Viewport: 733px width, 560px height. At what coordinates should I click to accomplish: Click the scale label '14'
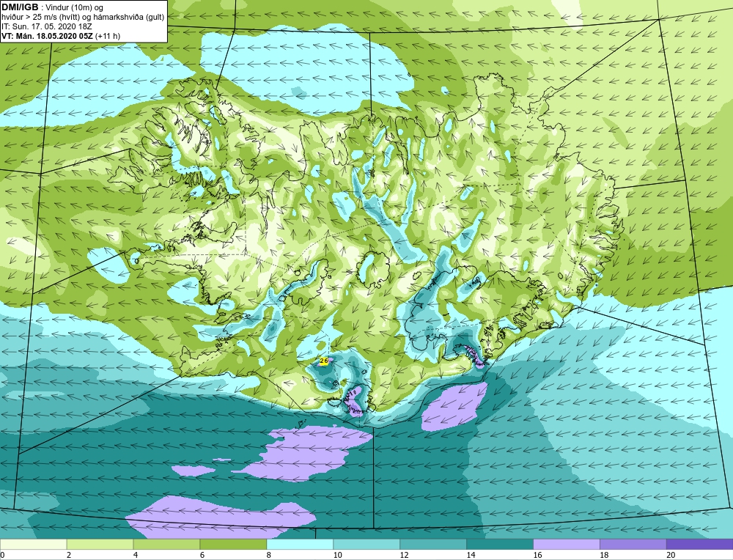pos(471,556)
